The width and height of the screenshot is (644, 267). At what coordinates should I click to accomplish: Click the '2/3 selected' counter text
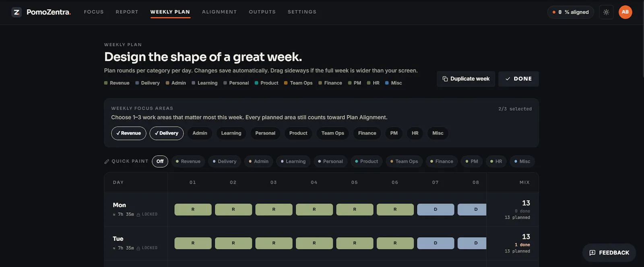pos(515,109)
